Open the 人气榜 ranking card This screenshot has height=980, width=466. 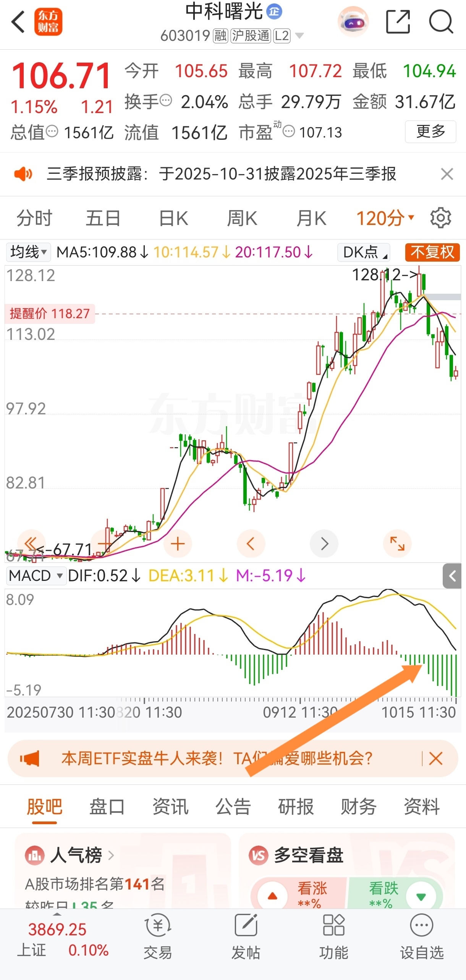point(123,870)
